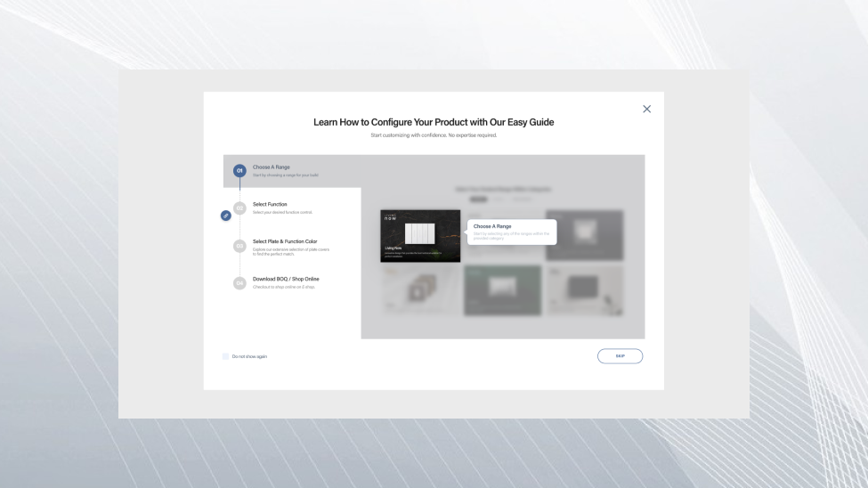Image resolution: width=868 pixels, height=488 pixels.
Task: Click the 'Do not show again' label text
Action: [x=249, y=356]
